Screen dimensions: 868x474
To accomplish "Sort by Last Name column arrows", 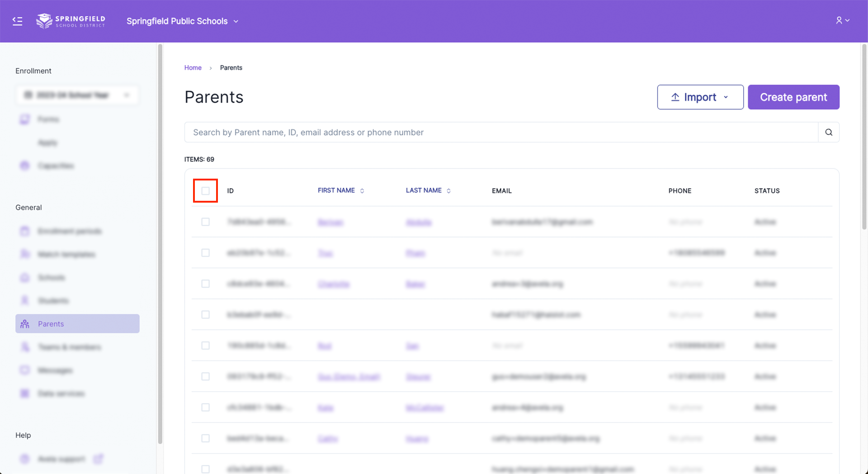I will pos(448,191).
